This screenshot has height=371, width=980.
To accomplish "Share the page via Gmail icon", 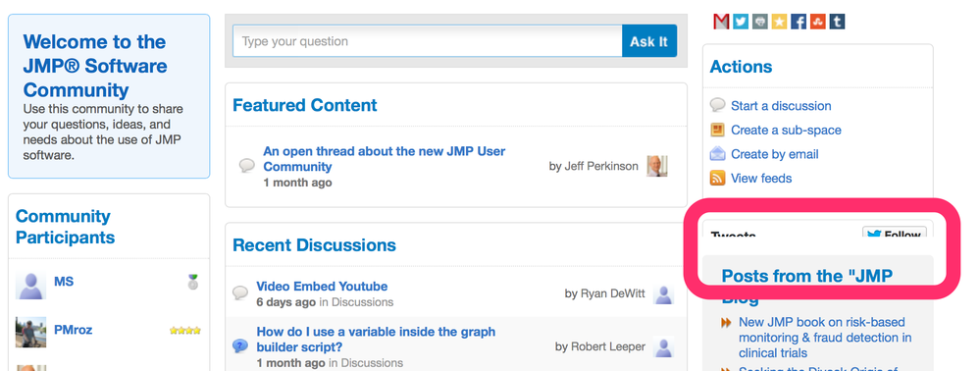I will coord(721,22).
